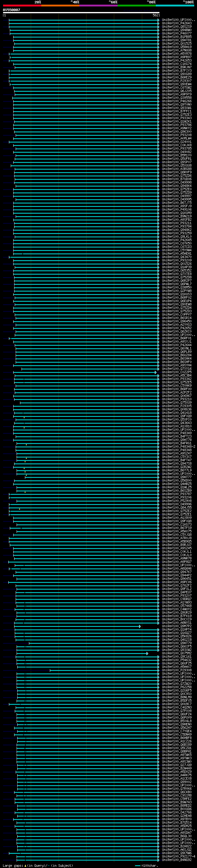Select label UniRef100_Q9AT81
Screen dimensions: 197x868
click(176, 40)
